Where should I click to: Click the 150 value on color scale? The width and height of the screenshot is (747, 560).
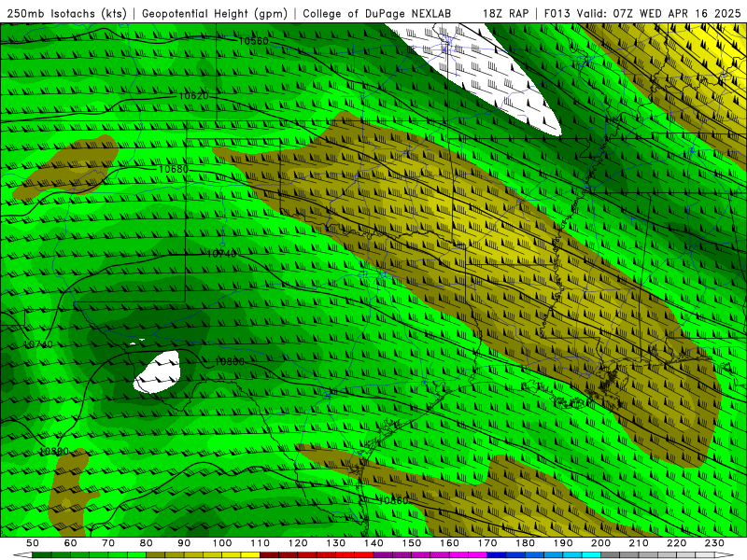coord(411,543)
